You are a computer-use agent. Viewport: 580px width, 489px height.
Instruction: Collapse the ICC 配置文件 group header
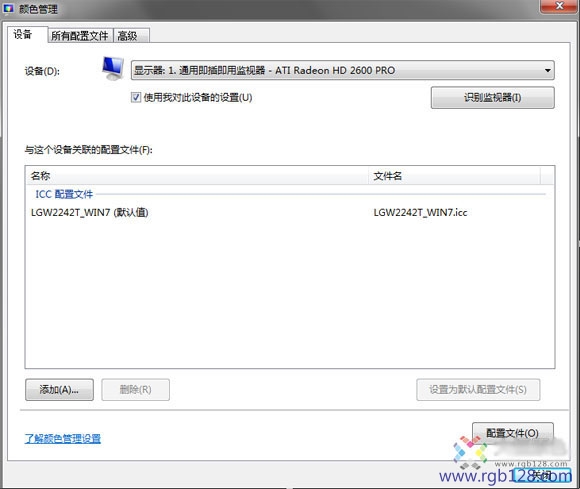[64, 194]
